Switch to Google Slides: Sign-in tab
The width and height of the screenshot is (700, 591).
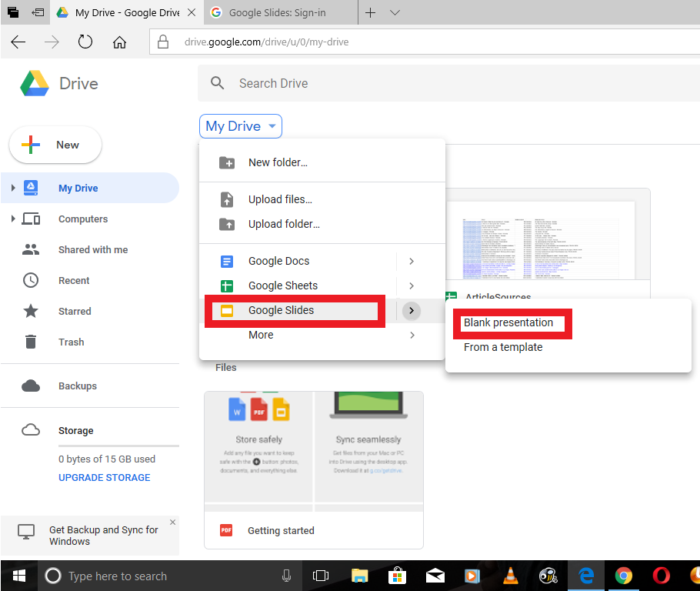281,12
